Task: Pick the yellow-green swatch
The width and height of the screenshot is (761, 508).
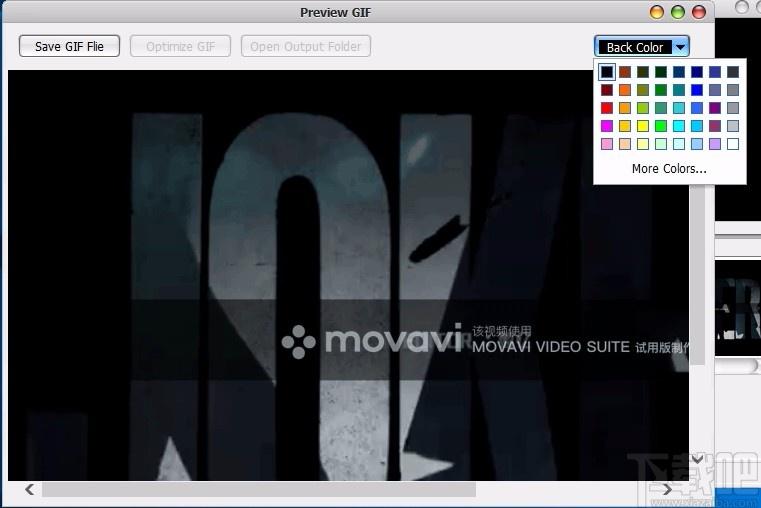Action: tap(643, 108)
